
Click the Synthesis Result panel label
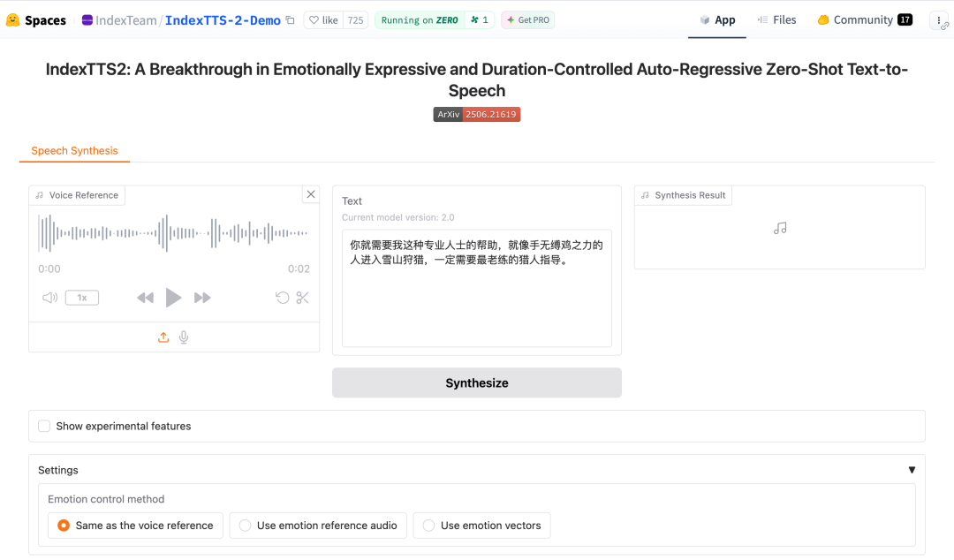[x=683, y=195]
